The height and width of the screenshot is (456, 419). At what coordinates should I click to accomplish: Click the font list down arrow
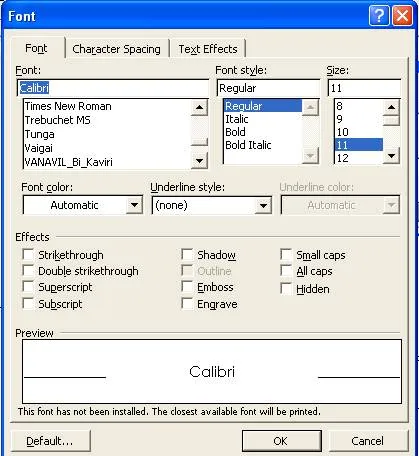(x=199, y=161)
